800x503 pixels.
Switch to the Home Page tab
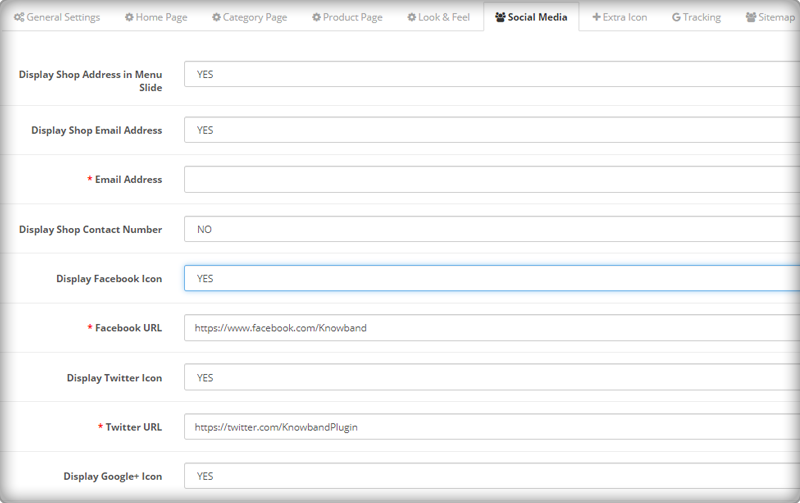point(156,17)
